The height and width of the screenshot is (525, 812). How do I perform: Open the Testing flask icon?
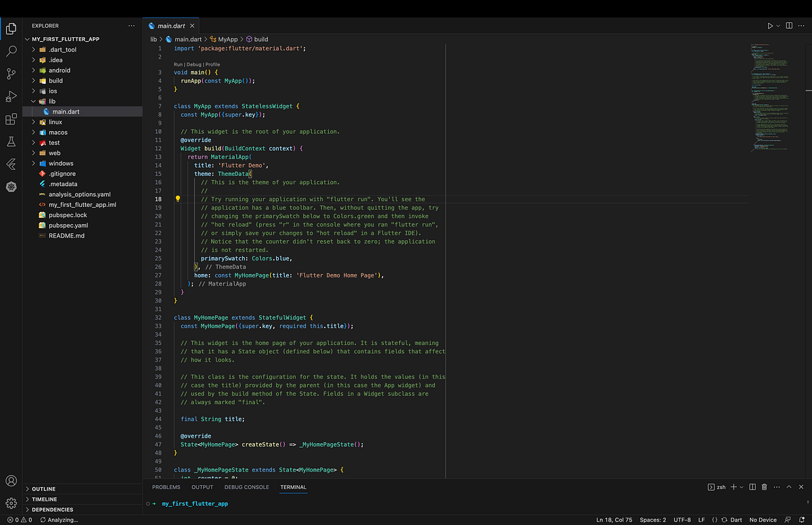(11, 142)
